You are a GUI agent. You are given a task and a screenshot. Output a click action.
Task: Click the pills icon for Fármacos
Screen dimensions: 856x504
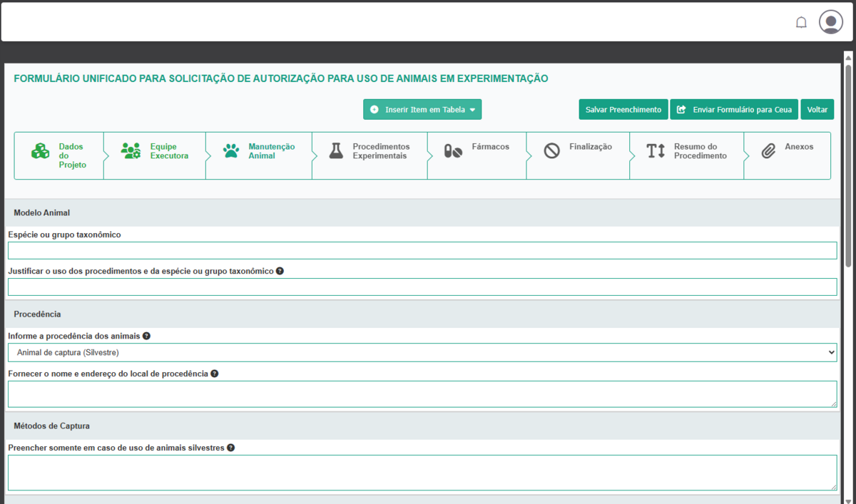point(453,151)
